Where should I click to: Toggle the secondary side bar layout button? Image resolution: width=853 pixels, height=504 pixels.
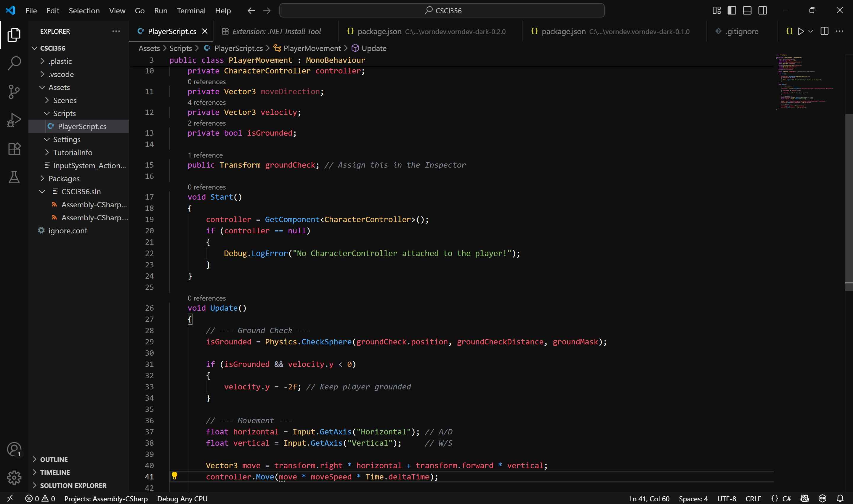[762, 11]
